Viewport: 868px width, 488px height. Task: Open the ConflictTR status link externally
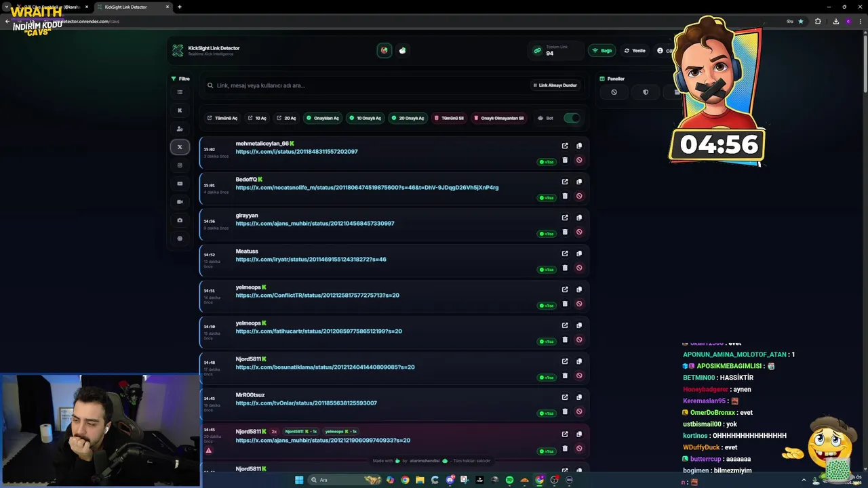click(x=565, y=289)
